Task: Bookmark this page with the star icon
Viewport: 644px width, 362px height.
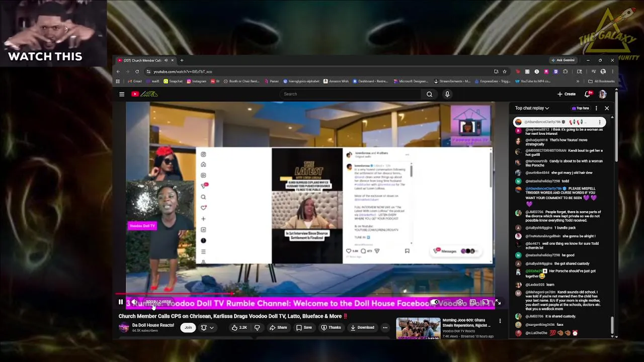Action: tap(505, 71)
